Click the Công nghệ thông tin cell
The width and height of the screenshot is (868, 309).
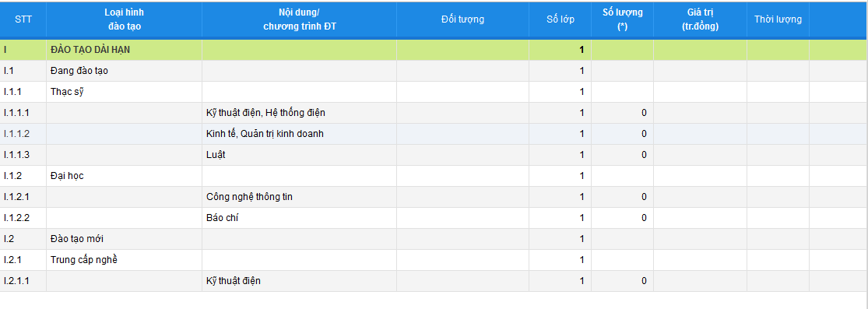click(x=300, y=197)
